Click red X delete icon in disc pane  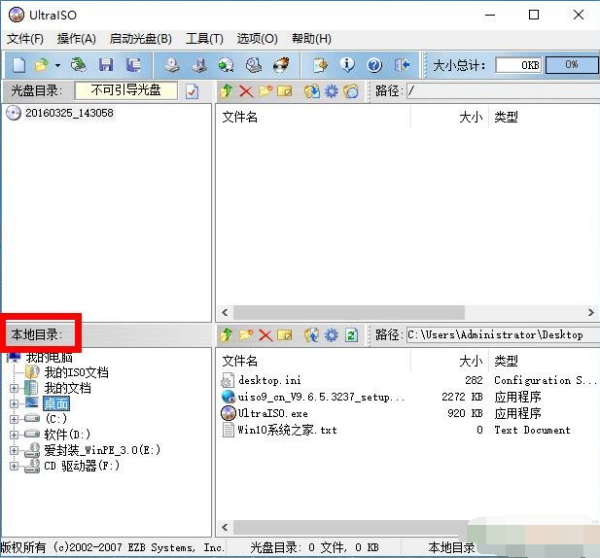(x=245, y=91)
